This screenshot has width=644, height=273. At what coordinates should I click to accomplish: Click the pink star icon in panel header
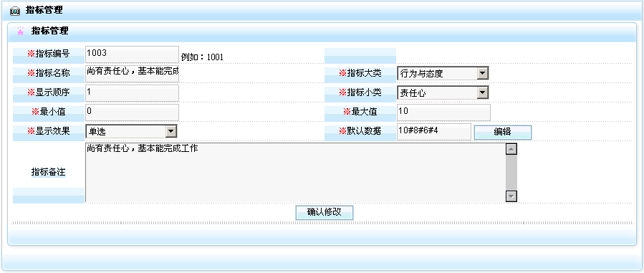pyautogui.click(x=20, y=31)
